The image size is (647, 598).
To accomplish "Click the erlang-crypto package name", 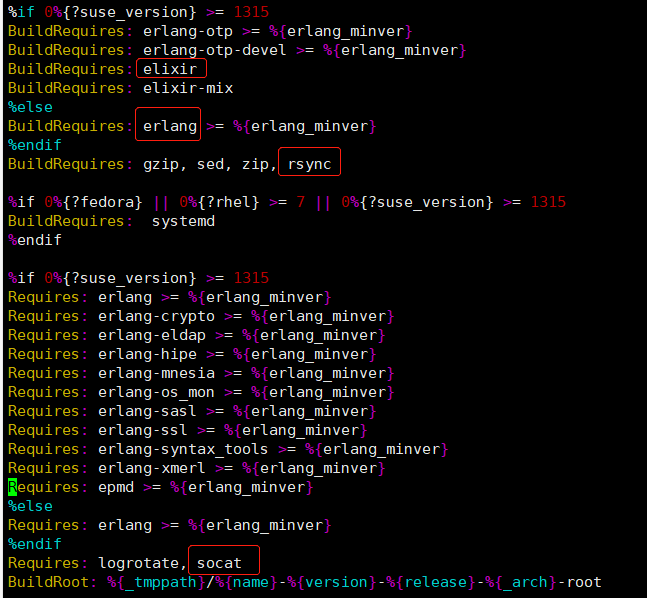I will (x=156, y=316).
